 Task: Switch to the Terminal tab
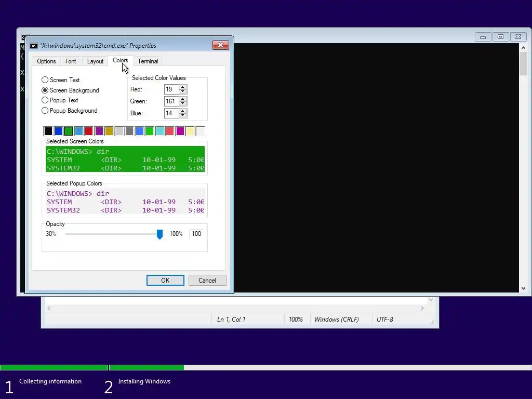148,61
